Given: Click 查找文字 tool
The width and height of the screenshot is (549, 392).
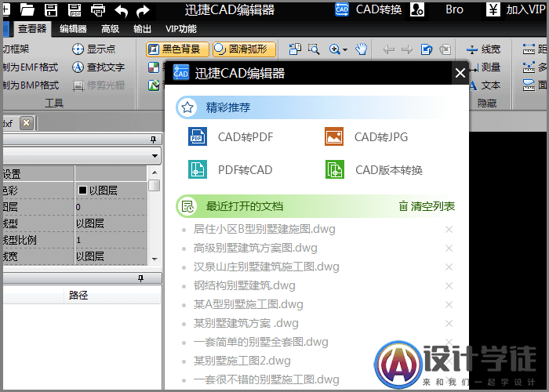Looking at the screenshot, I should click(x=98, y=67).
